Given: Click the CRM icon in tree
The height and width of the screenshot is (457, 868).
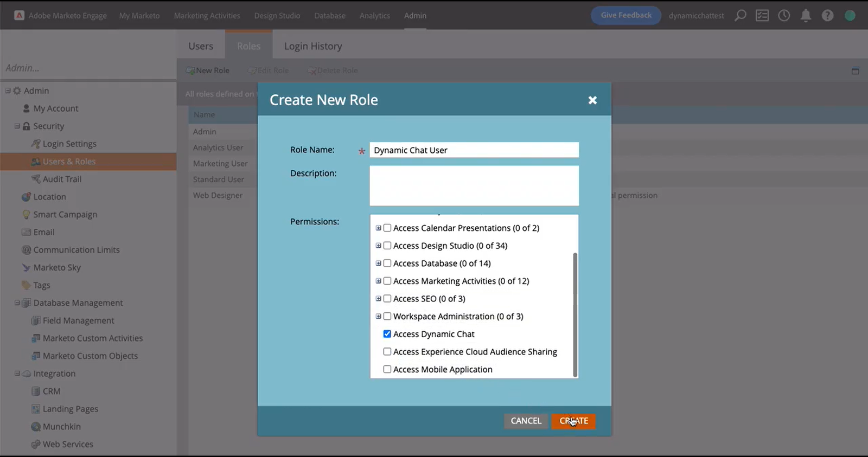Looking at the screenshot, I should pos(36,391).
